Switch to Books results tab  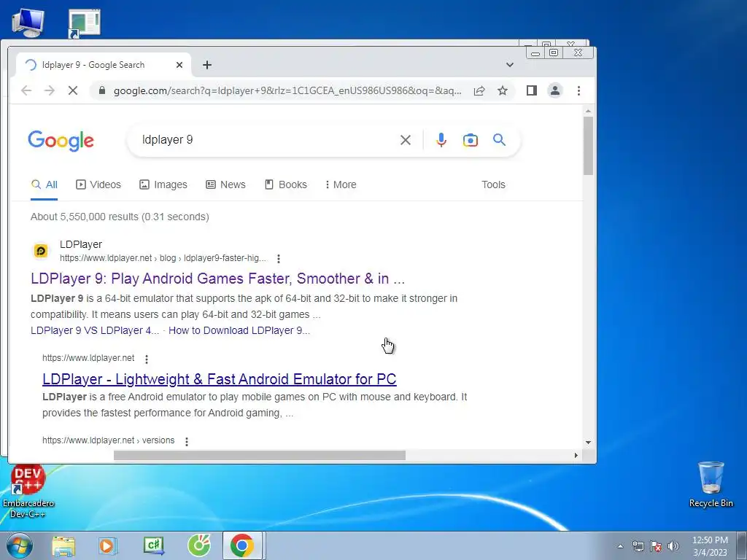pyautogui.click(x=286, y=184)
